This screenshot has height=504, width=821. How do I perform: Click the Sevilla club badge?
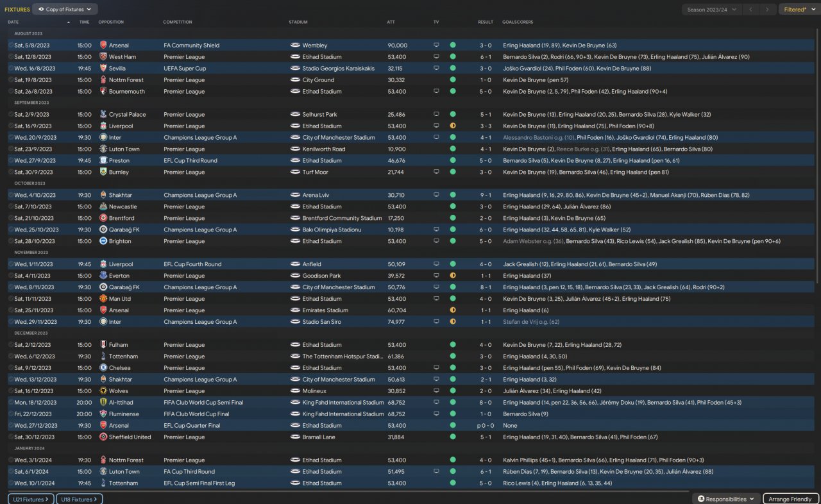click(x=103, y=69)
